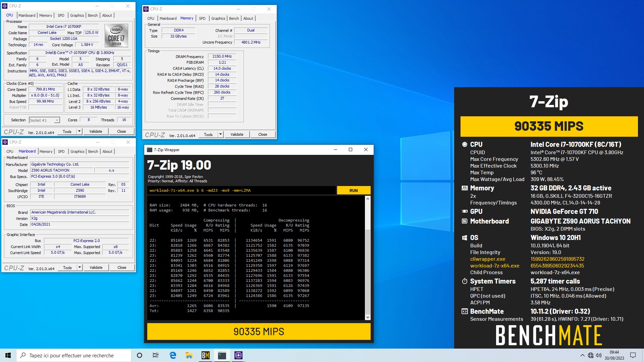Click the yellow 90335 MIPS result bar
This screenshot has height=362, width=644.
pyautogui.click(x=259, y=331)
